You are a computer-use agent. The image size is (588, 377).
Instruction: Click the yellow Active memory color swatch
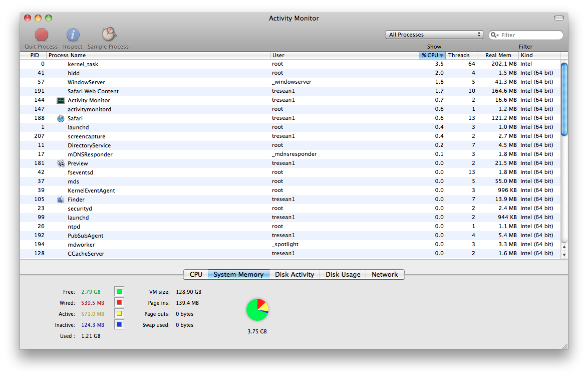click(x=119, y=313)
